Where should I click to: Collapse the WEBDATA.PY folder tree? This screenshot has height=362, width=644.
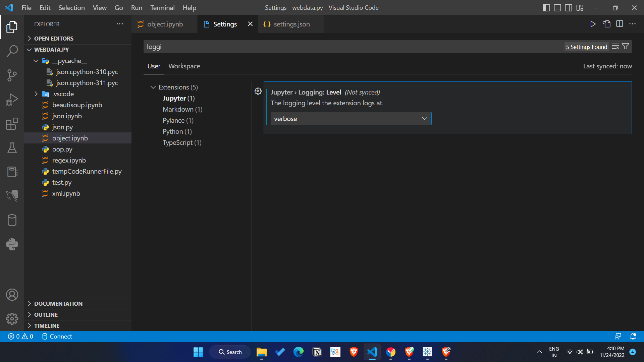(x=29, y=49)
